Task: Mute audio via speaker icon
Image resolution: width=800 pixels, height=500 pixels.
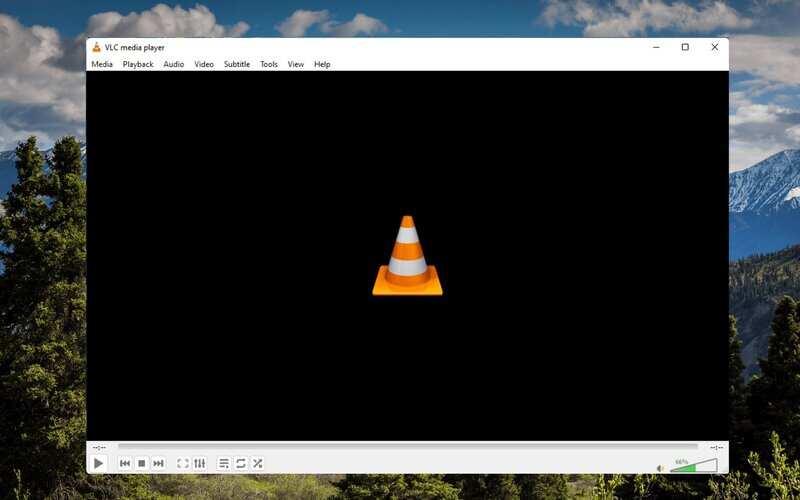Action: click(660, 468)
